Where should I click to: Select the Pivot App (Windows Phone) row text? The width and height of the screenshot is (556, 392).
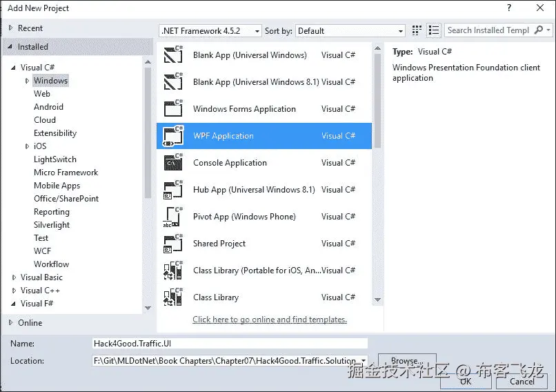[x=244, y=217]
